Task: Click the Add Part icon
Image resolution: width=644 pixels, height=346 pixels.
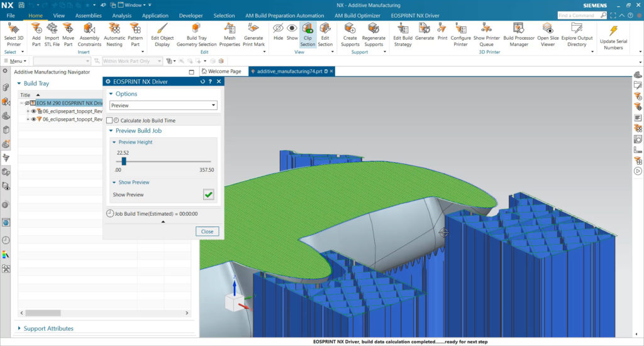Action: (36, 35)
